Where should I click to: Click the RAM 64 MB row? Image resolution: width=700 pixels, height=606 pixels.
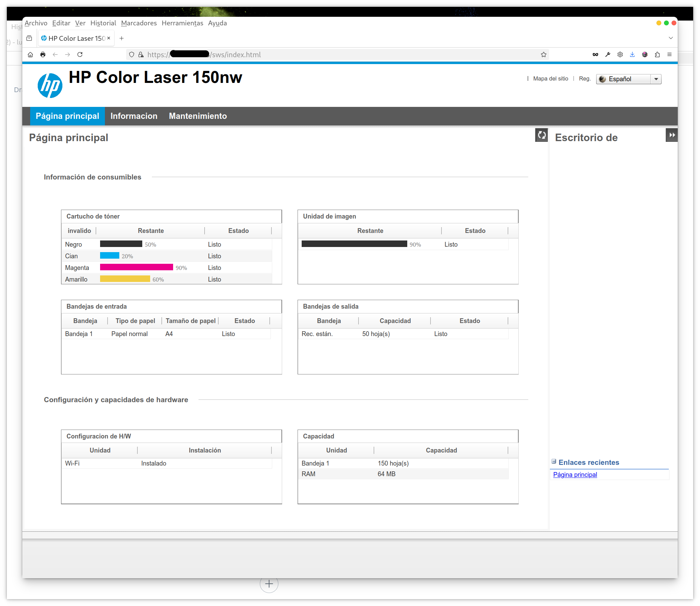pyautogui.click(x=403, y=474)
